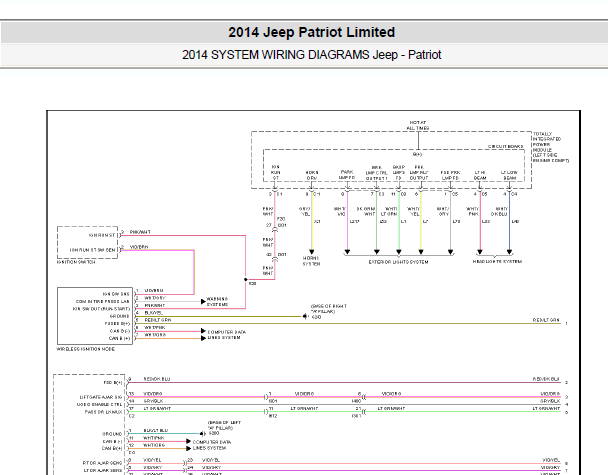
Task: Click the "BLK/YEL" ground wire label
Action: coord(154,313)
